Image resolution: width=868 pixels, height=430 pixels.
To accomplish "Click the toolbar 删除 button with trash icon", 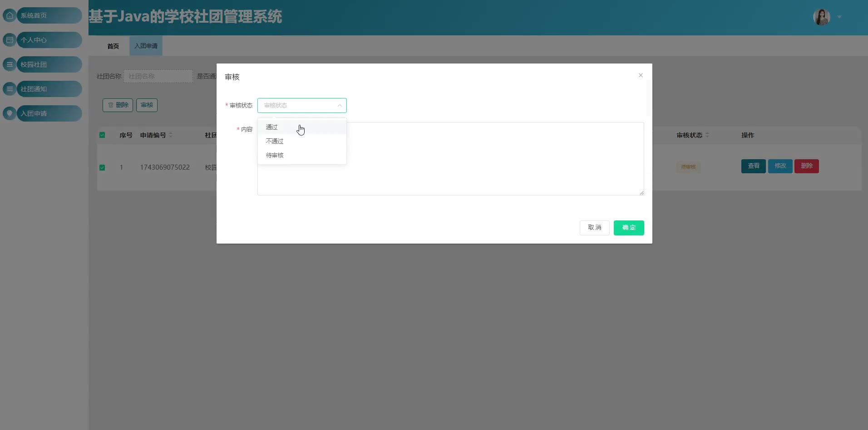I will (x=118, y=105).
